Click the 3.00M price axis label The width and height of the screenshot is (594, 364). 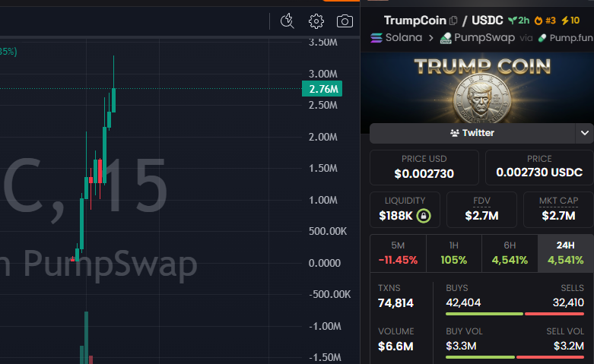[x=322, y=74]
